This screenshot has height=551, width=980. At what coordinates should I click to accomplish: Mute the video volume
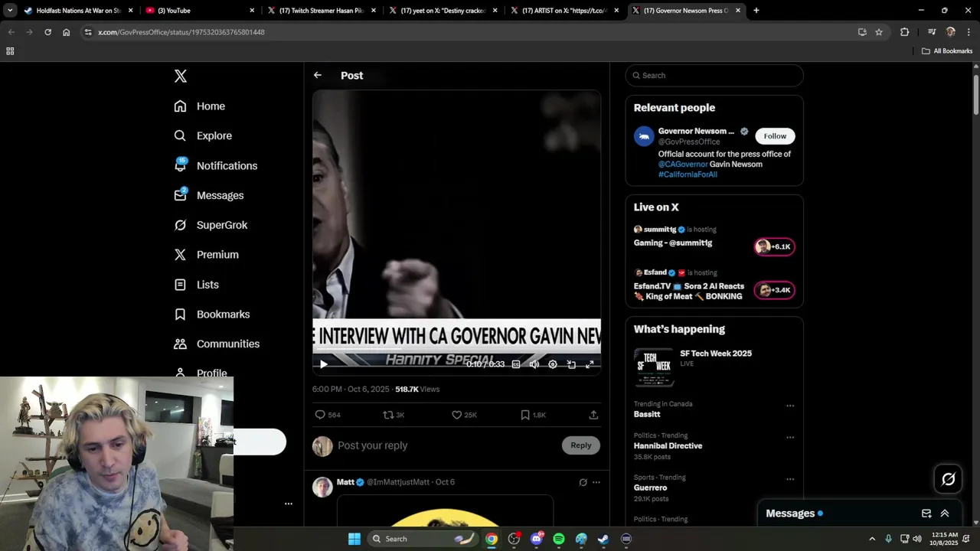click(534, 364)
